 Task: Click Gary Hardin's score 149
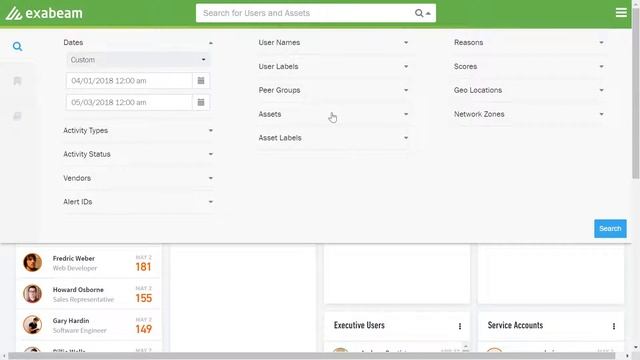pyautogui.click(x=143, y=329)
